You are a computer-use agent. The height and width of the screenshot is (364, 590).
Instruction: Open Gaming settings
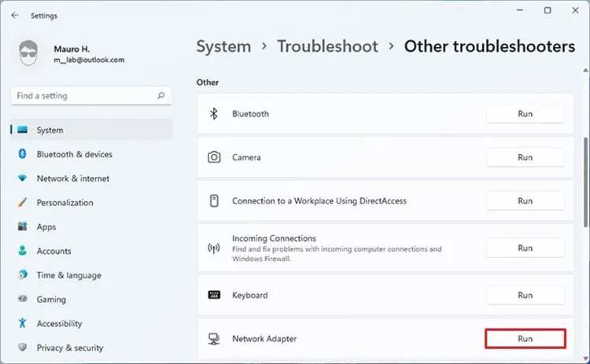click(x=91, y=300)
